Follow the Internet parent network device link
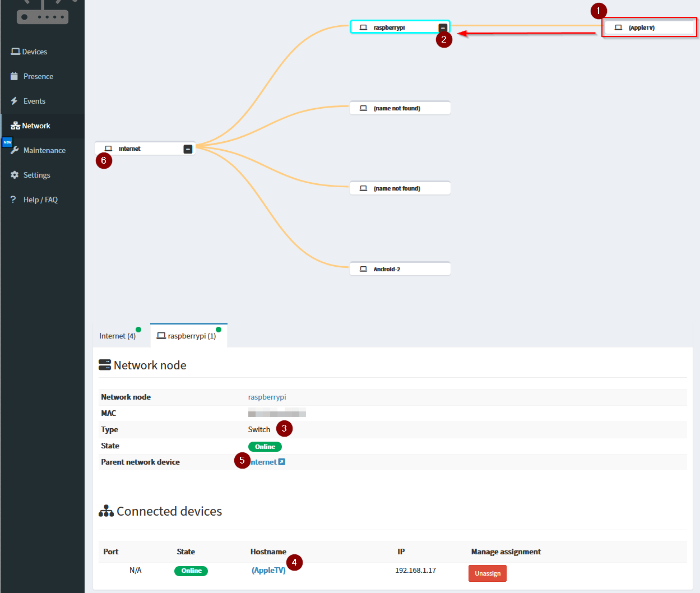 263,461
